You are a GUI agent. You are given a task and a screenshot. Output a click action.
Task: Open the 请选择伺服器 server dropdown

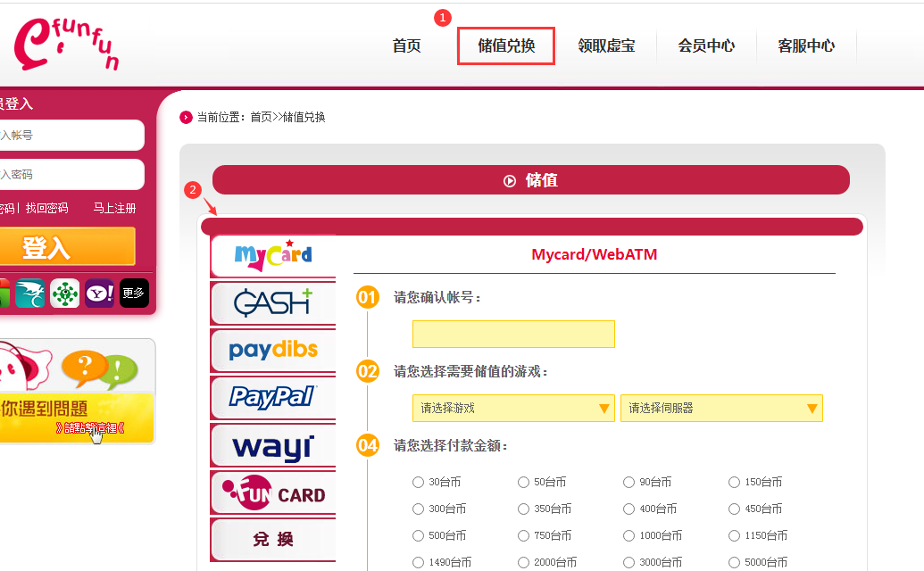[x=721, y=408]
